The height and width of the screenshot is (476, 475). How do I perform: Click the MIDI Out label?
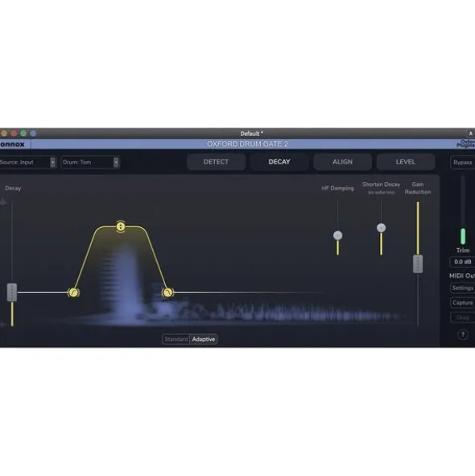[x=462, y=275]
